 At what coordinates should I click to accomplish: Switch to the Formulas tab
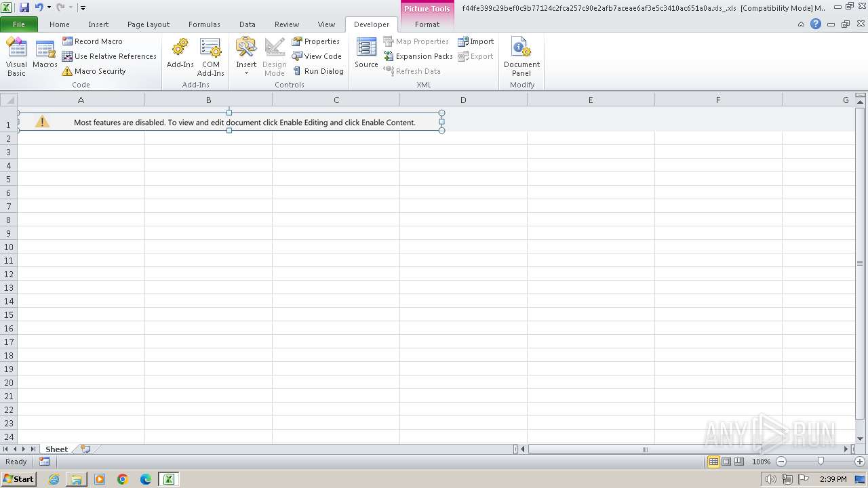pos(204,24)
